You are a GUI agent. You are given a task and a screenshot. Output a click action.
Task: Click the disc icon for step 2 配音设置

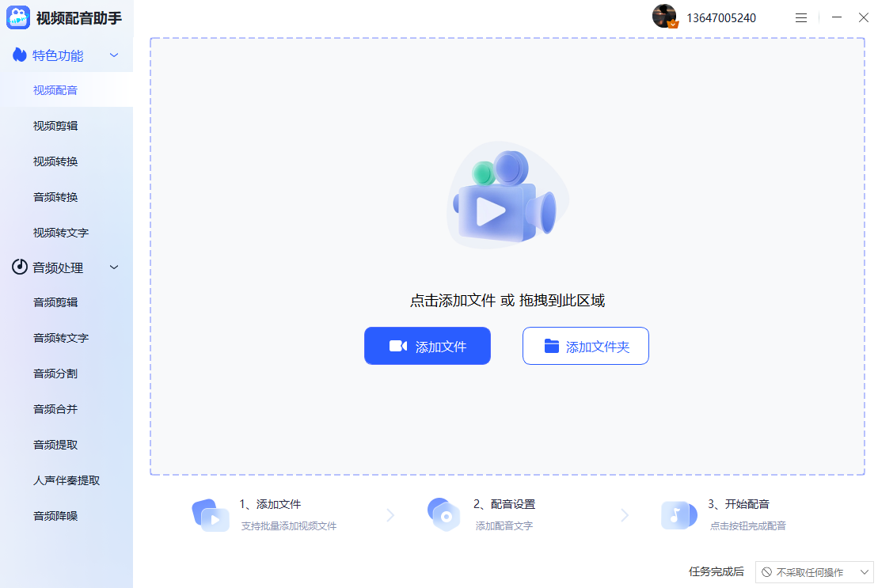444,515
